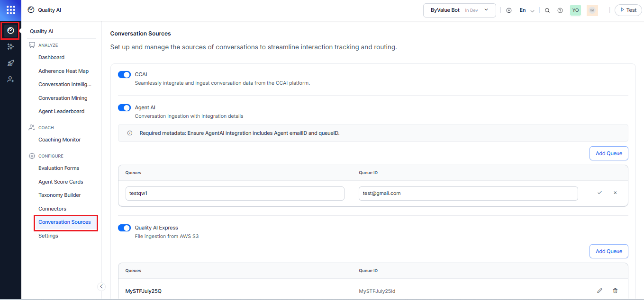Click the Quality AI gauge sidebar icon
644x300 pixels.
point(10,31)
